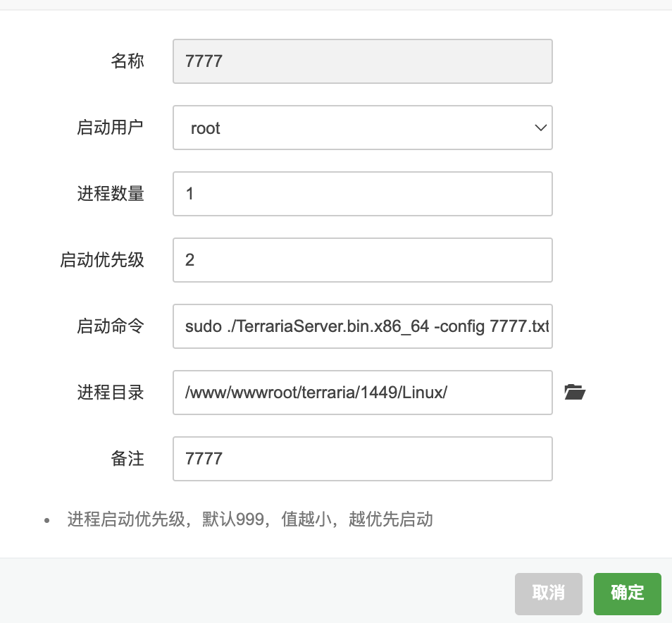Select the 进程数量 label
Screen dimensions: 672x623
(x=111, y=194)
